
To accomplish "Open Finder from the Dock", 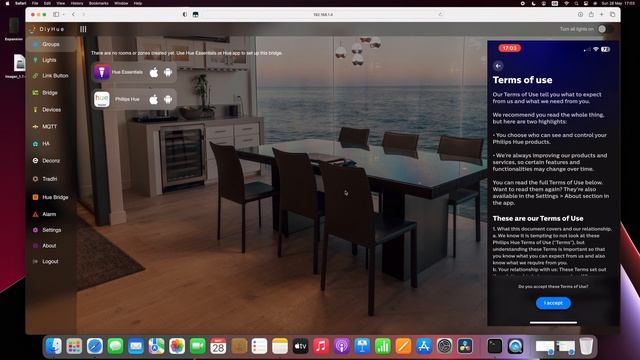I will pyautogui.click(x=53, y=346).
